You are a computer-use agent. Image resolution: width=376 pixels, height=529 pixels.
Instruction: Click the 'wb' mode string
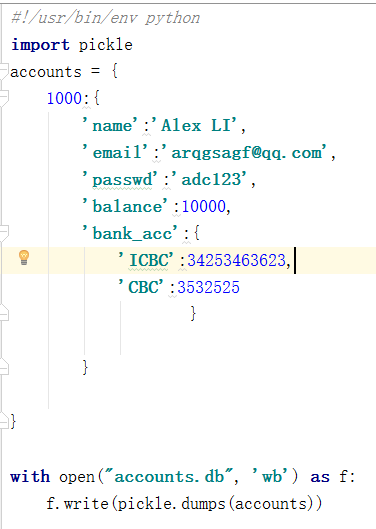click(269, 476)
